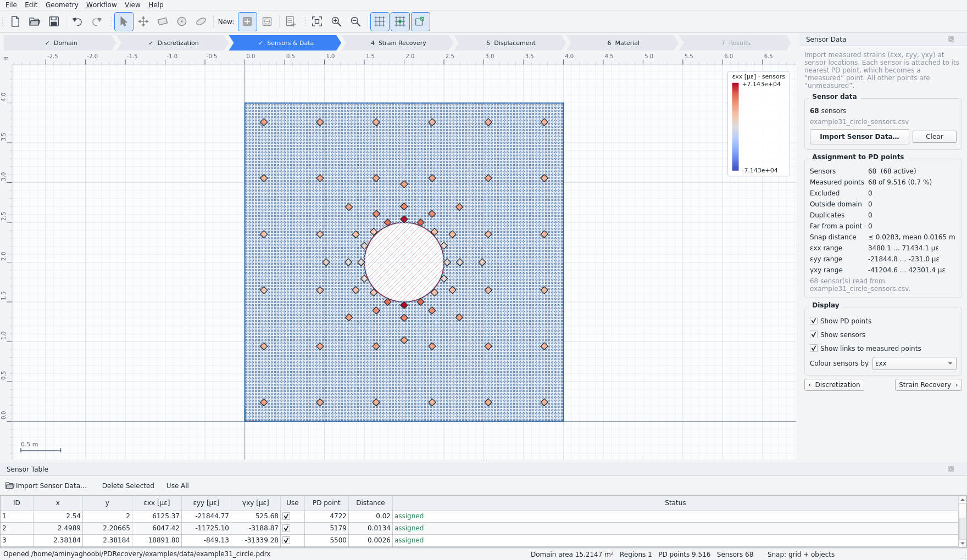Redo the last action
This screenshot has height=560, width=967.
tap(97, 21)
